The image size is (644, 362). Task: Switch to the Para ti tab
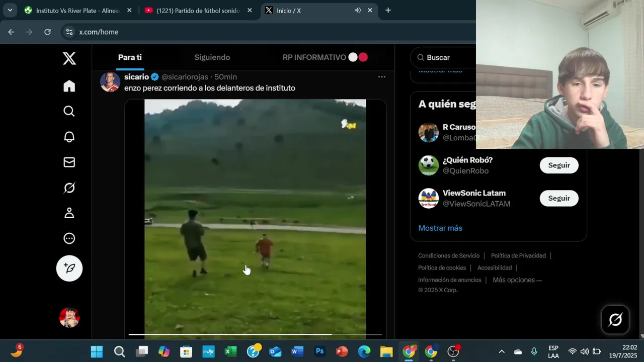pos(130,57)
